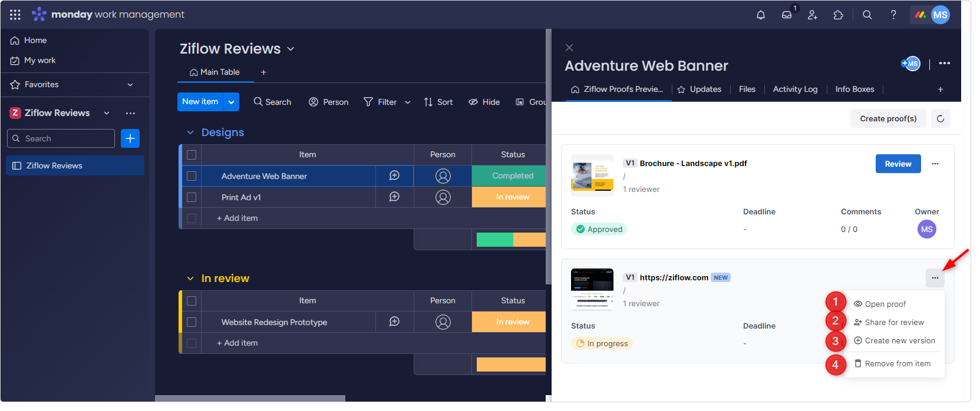Collapse the Designs group

(190, 132)
